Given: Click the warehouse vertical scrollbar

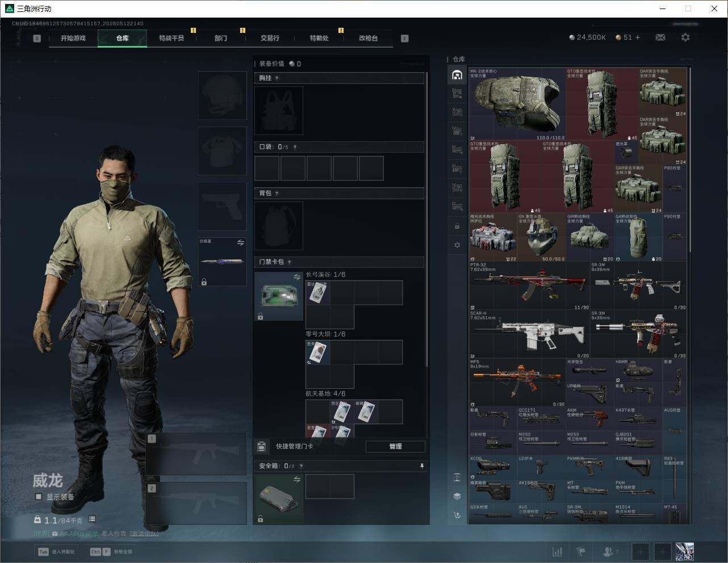Looking at the screenshot, I should point(690,159).
